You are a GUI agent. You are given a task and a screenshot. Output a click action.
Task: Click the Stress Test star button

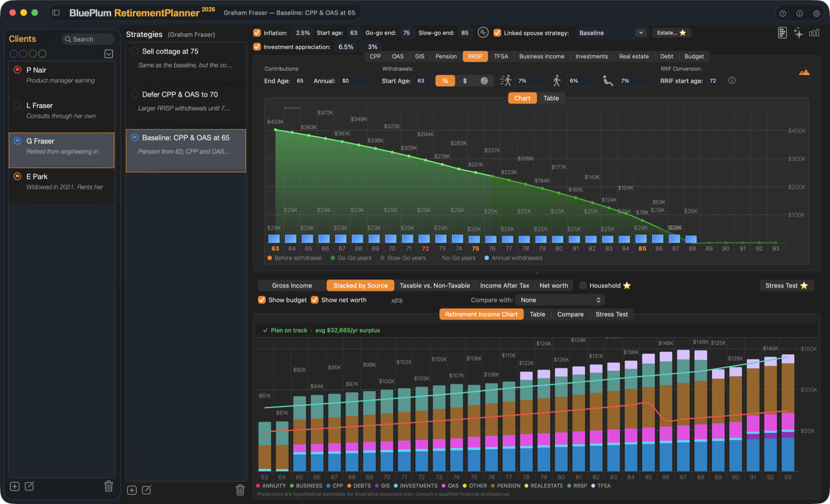[x=787, y=286]
